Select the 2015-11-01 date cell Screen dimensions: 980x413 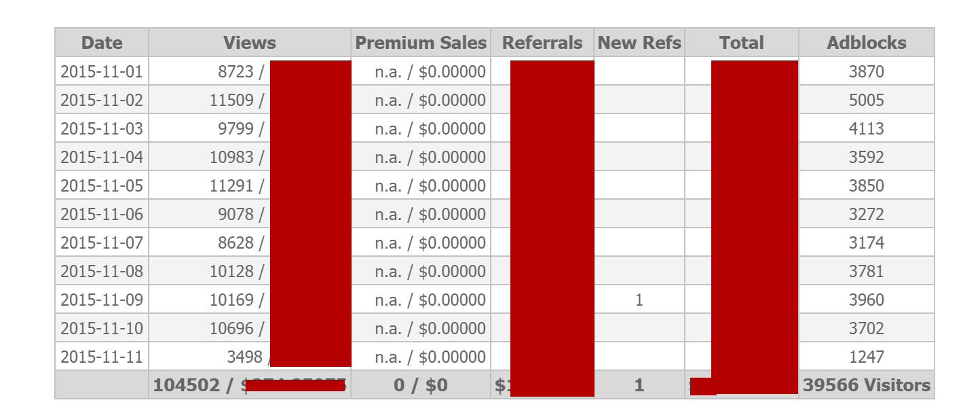point(102,71)
